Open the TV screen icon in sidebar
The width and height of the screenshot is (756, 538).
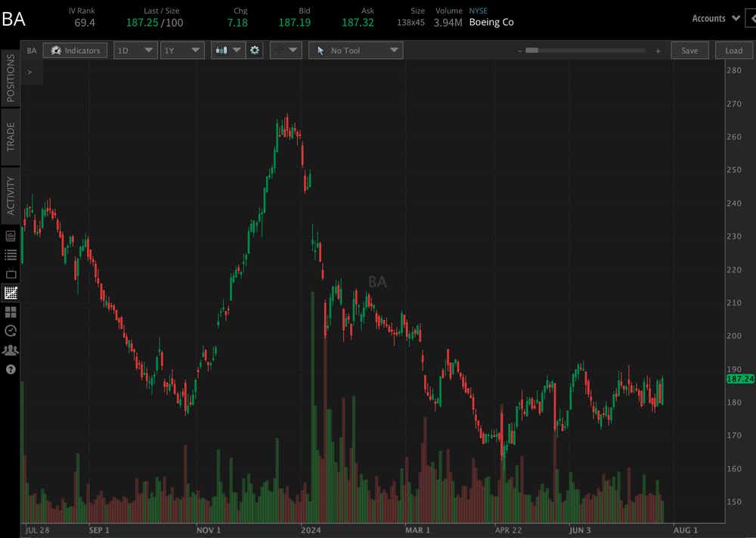click(11, 274)
